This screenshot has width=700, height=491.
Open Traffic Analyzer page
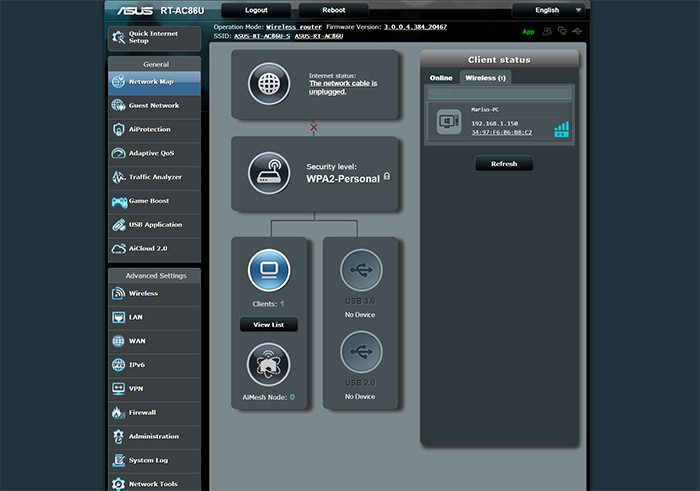[154, 177]
